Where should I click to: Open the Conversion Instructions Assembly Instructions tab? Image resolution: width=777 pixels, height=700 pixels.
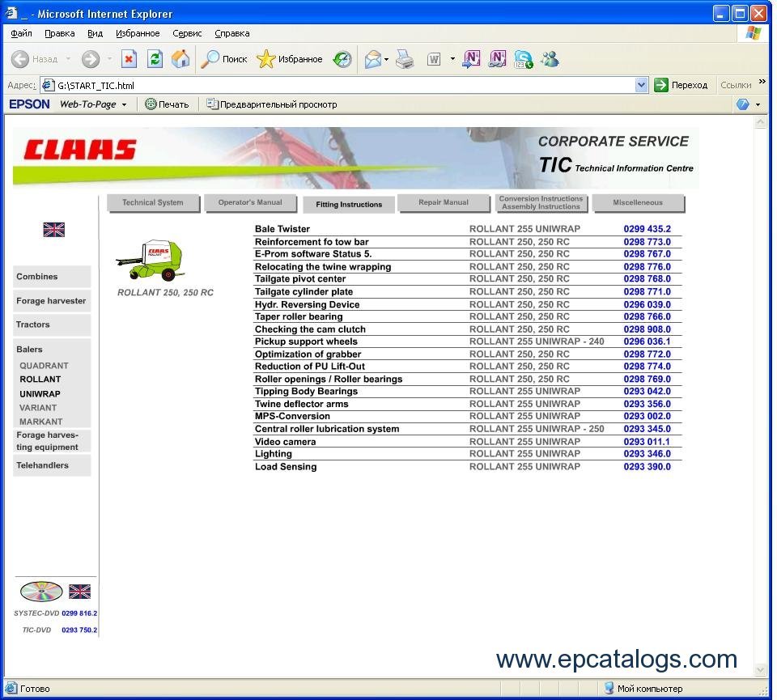[541, 202]
